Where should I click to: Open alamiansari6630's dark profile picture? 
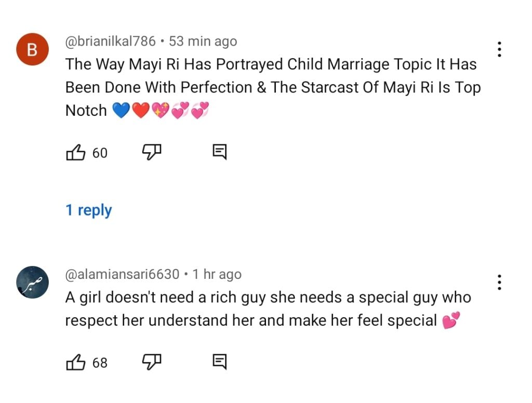[32, 283]
